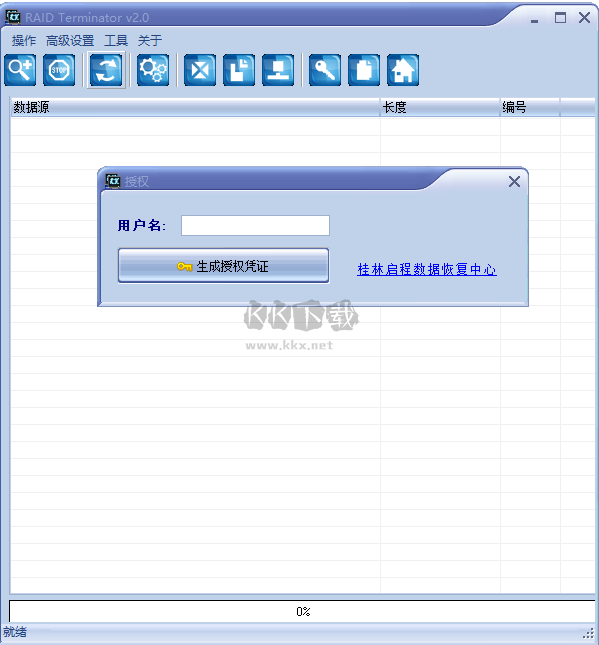Viewport: 599px width, 645px height.
Task: Close the 授权 dialog
Action: (514, 181)
